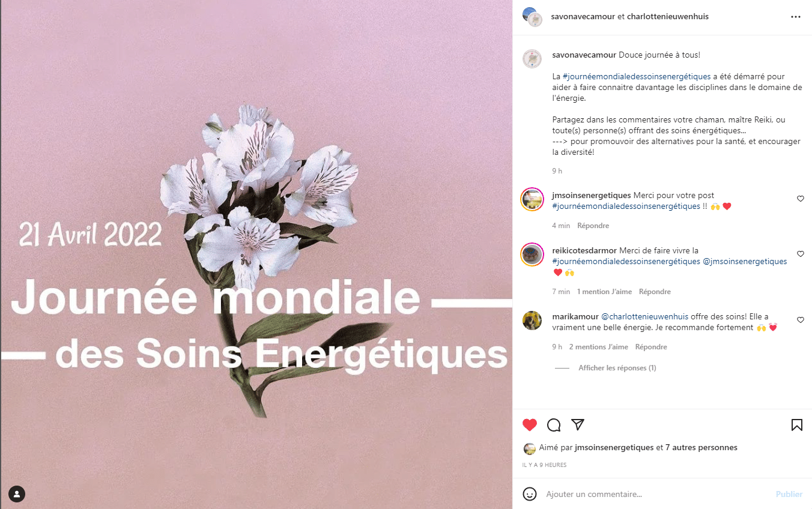Show tagged people icon on photo
The height and width of the screenshot is (509, 812).
click(x=17, y=494)
